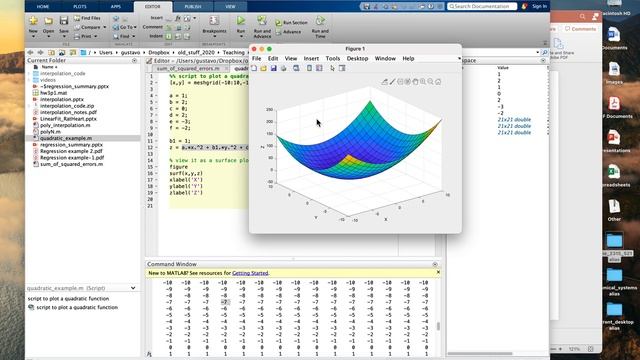Insert function using the fx icon

pyautogui.click(x=178, y=18)
